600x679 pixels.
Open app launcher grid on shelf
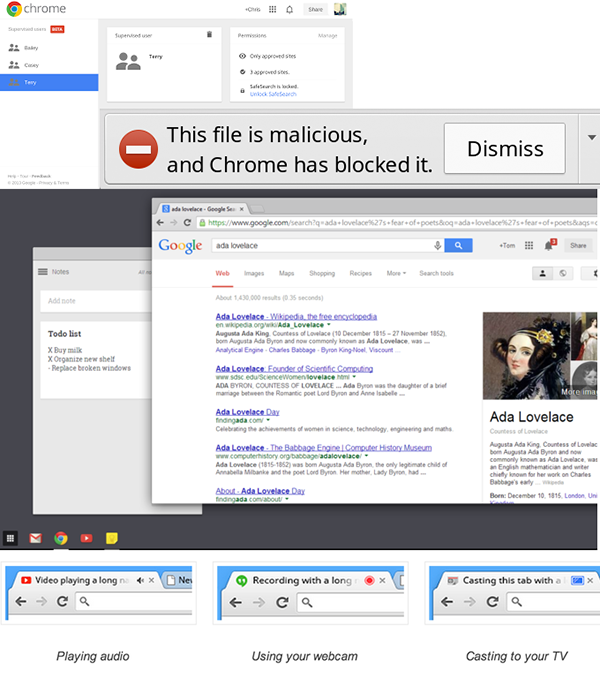tap(10, 538)
